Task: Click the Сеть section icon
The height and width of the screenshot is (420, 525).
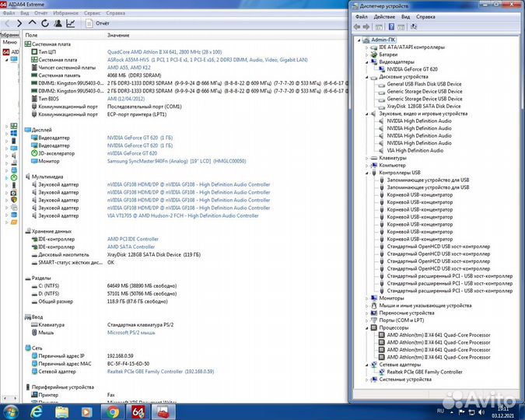Action: coord(27,348)
